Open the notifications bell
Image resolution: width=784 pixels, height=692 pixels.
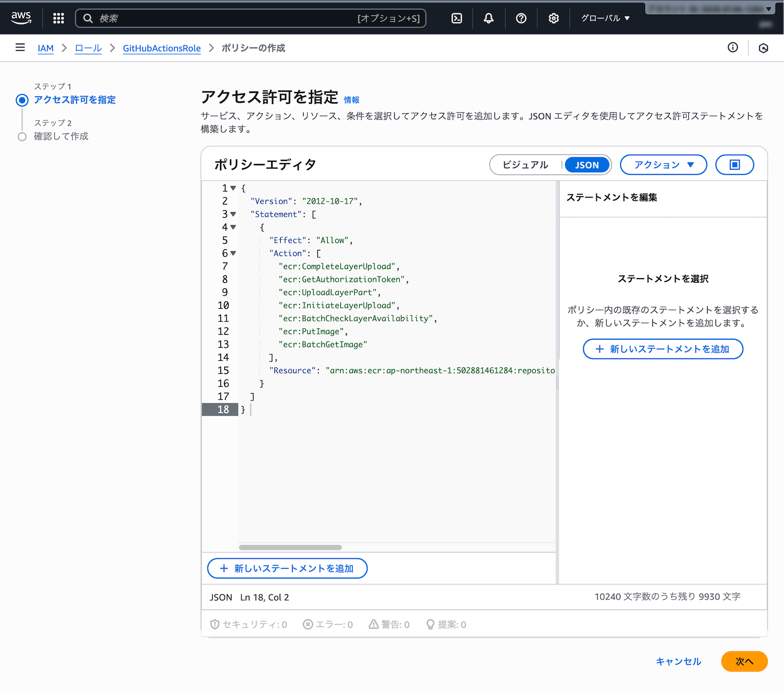click(x=488, y=18)
